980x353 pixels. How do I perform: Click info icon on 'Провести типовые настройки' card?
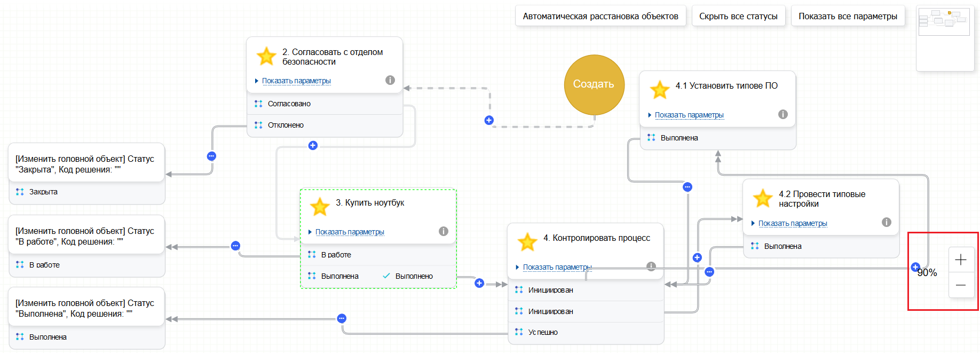point(887,222)
